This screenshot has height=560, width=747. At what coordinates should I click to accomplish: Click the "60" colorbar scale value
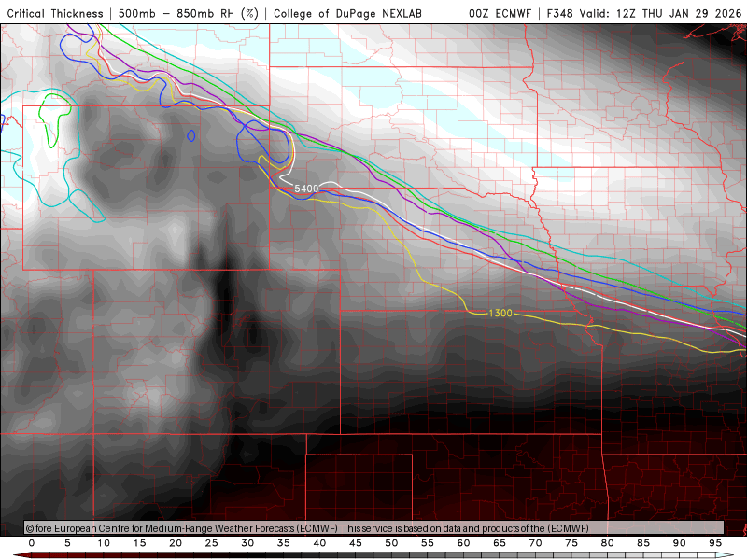point(463,543)
